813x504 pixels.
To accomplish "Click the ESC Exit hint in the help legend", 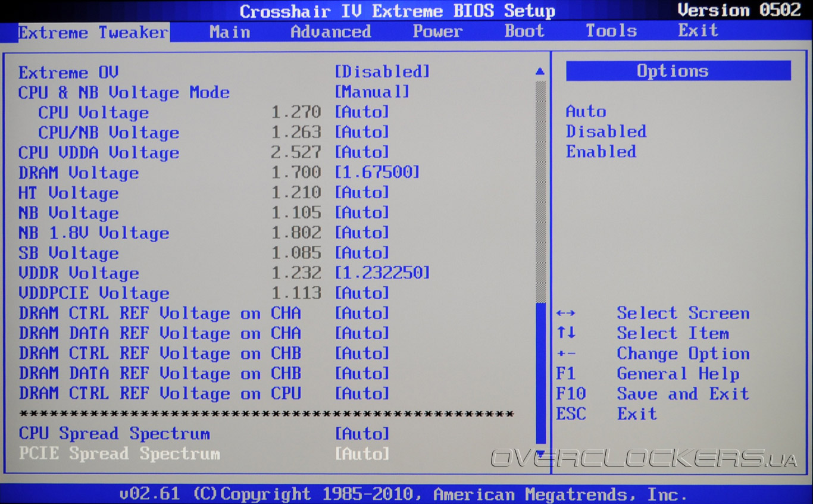I will tap(606, 414).
